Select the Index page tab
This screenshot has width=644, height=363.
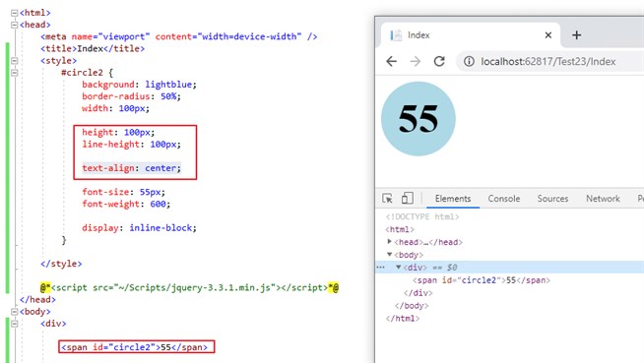[x=471, y=35]
